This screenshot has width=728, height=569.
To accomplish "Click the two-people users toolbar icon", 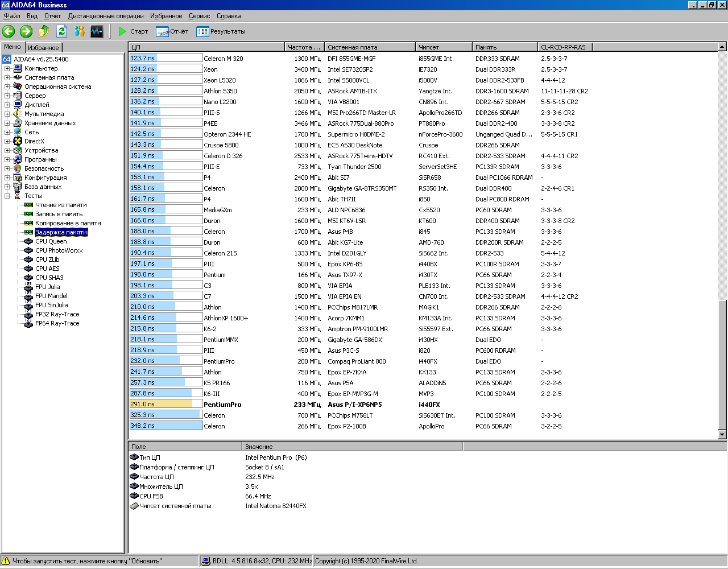I will tap(79, 31).
